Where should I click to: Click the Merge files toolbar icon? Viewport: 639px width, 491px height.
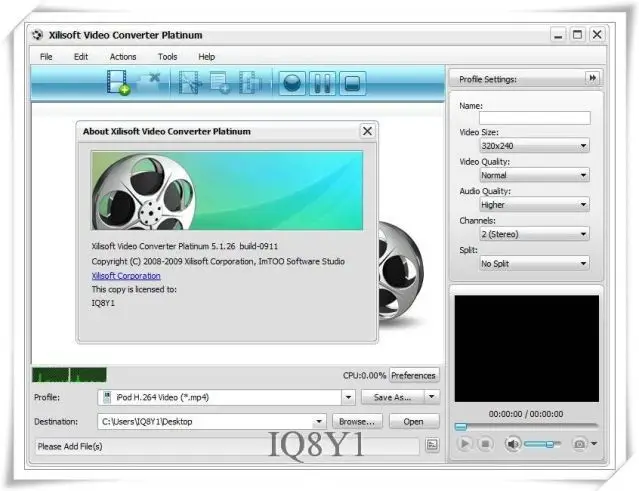point(251,83)
